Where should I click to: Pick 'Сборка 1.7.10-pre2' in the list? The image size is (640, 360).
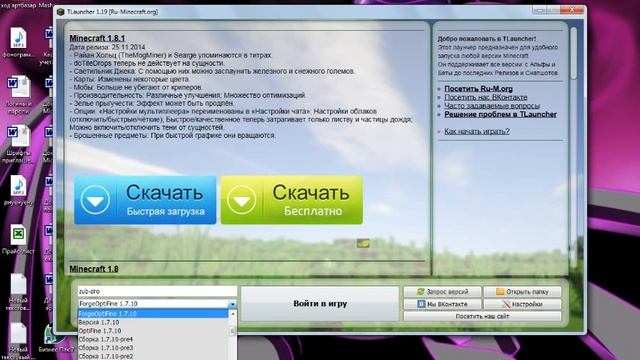click(153, 356)
